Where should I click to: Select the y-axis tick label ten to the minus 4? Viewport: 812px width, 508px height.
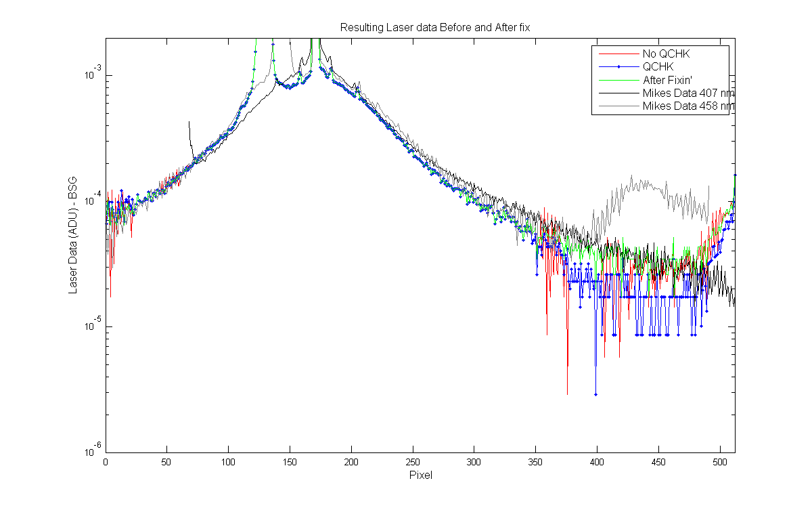93,200
